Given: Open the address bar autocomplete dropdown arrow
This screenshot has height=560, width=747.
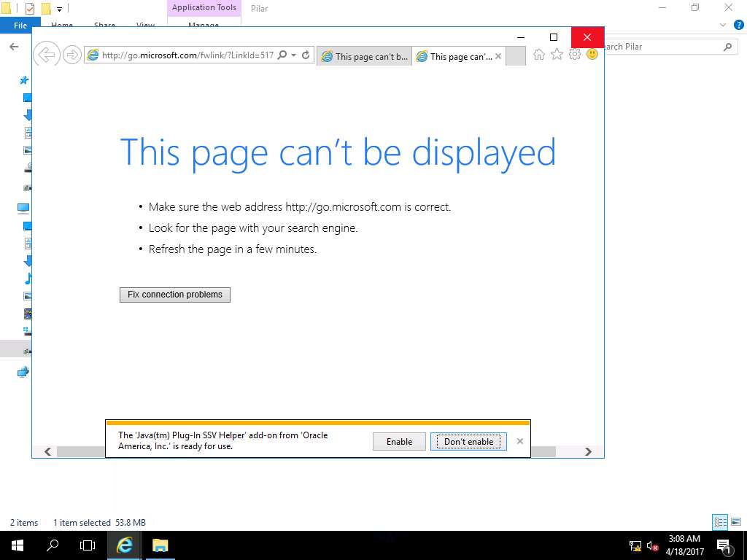Looking at the screenshot, I should coord(293,55).
